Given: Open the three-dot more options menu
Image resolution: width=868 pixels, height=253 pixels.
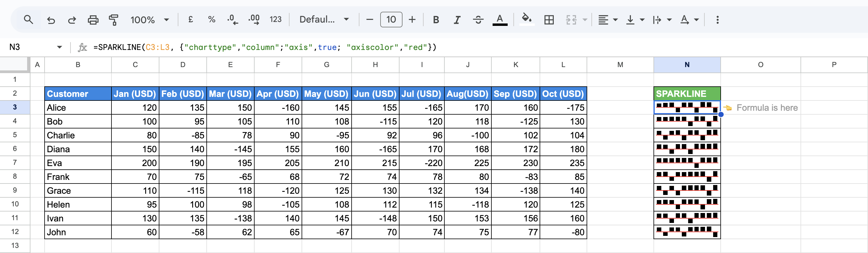Looking at the screenshot, I should tap(717, 20).
